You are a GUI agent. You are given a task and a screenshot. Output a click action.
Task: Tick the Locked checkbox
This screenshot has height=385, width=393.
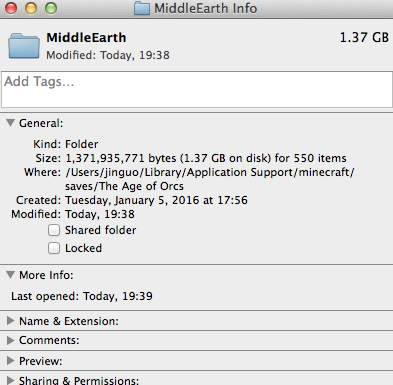pyautogui.click(x=54, y=248)
